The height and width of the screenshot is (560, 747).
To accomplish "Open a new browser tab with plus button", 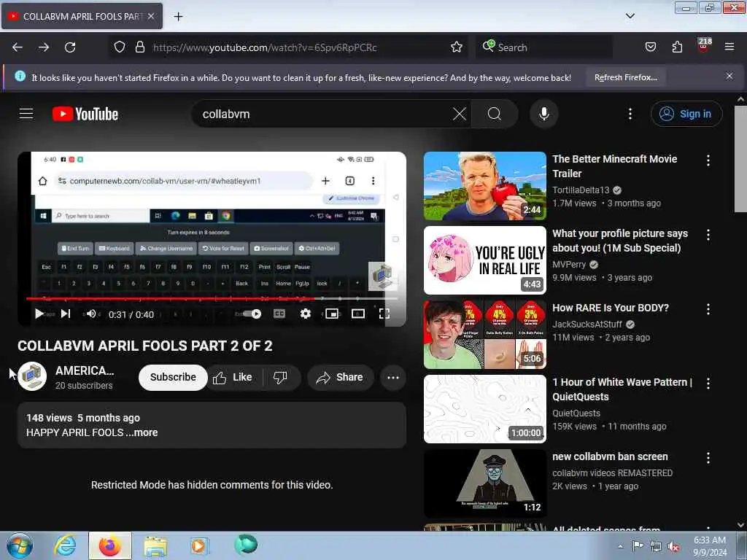I will (178, 17).
